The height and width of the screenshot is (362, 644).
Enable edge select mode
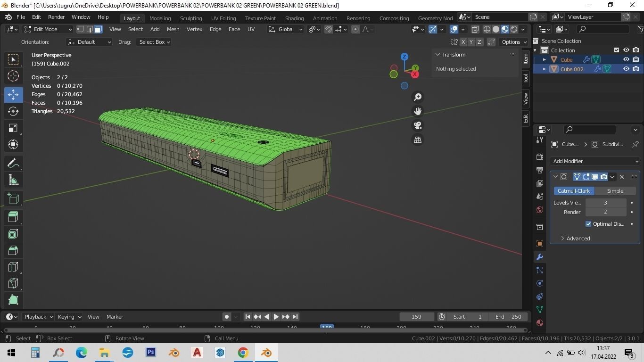[89, 29]
